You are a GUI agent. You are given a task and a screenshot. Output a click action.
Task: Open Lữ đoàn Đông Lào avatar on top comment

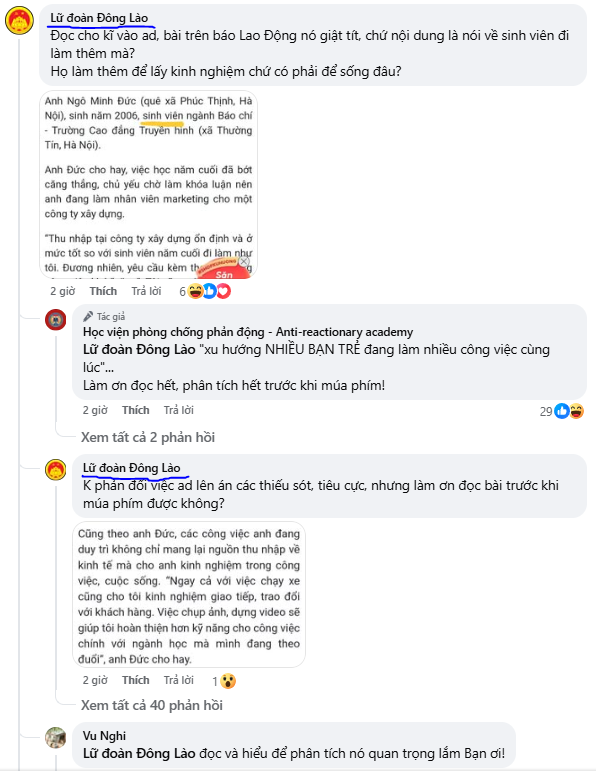click(19, 21)
